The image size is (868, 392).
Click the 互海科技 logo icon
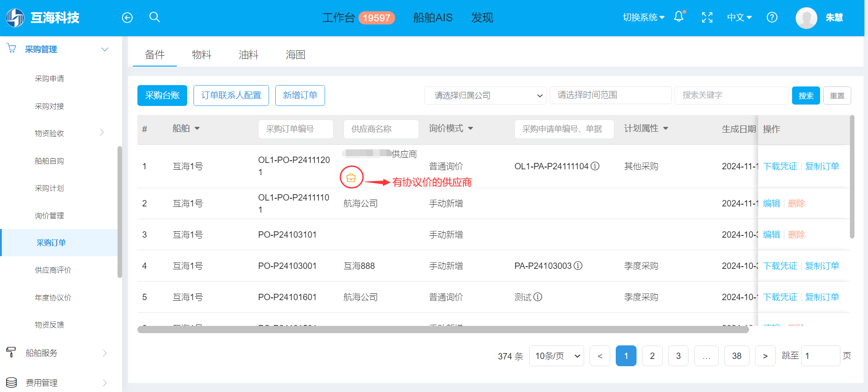click(x=15, y=18)
